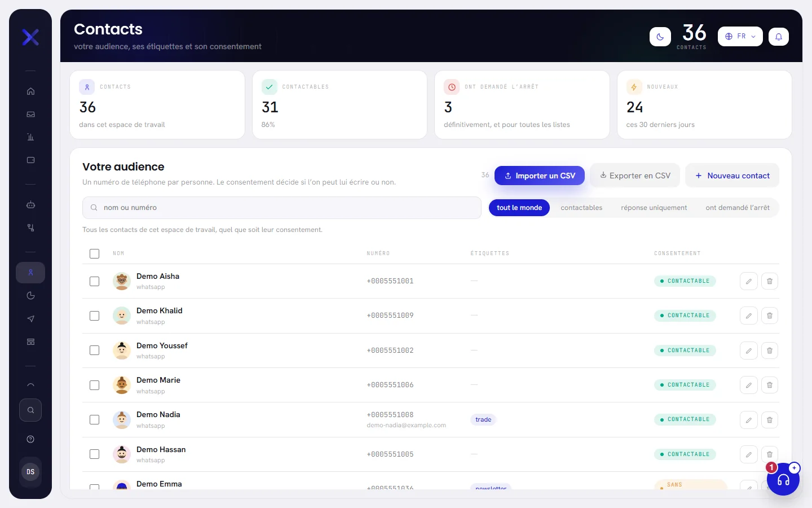Select the 'ont demandé l'arrêt' filter tab
The height and width of the screenshot is (508, 812).
[x=738, y=208]
